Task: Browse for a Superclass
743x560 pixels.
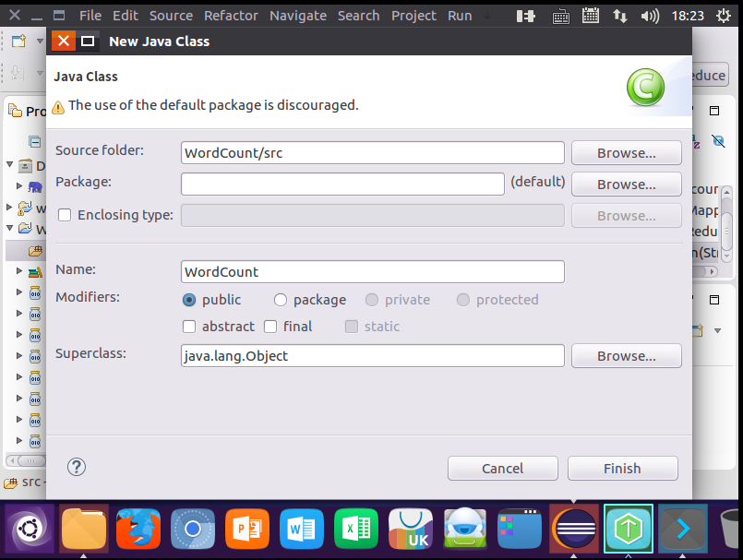Action: (x=626, y=355)
